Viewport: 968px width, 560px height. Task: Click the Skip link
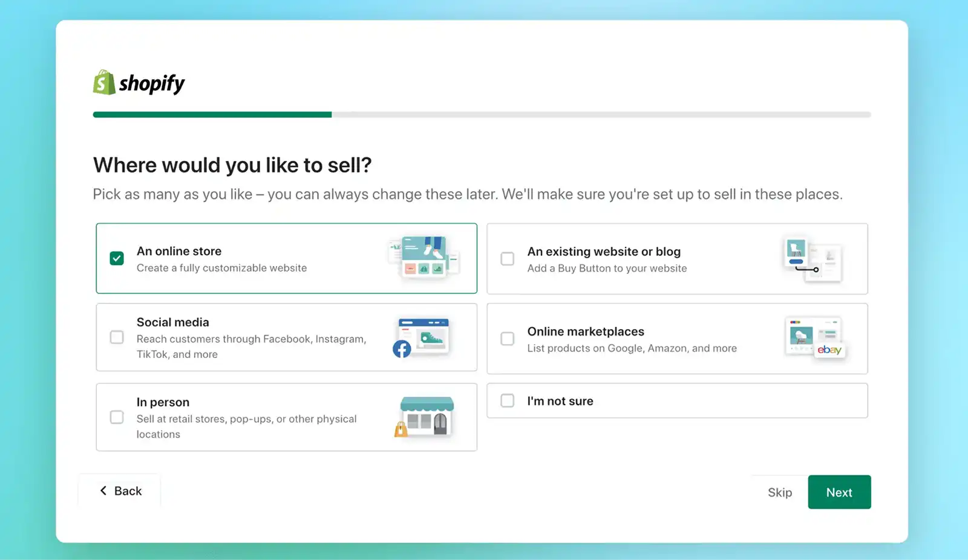(x=779, y=492)
